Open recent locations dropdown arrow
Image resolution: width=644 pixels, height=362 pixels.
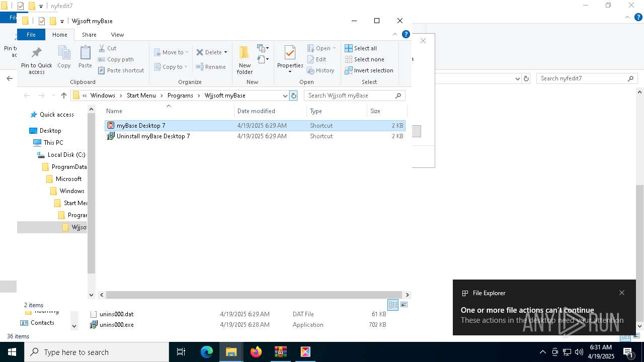pos(53,96)
